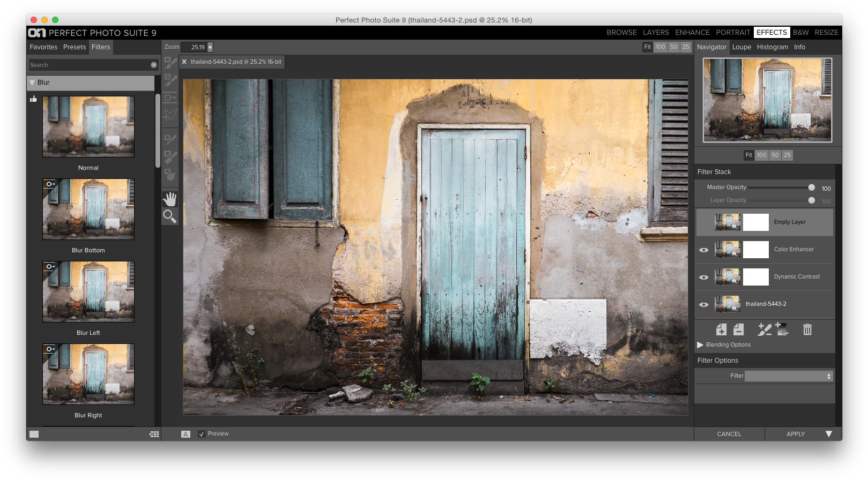Open the grid view browser icon
The height and width of the screenshot is (480, 868).
[154, 434]
